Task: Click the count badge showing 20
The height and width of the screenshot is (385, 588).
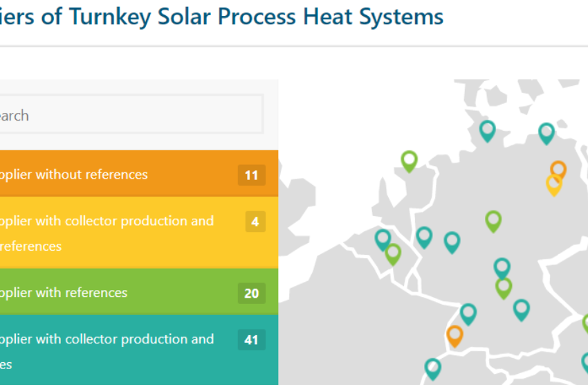Action: 252,293
